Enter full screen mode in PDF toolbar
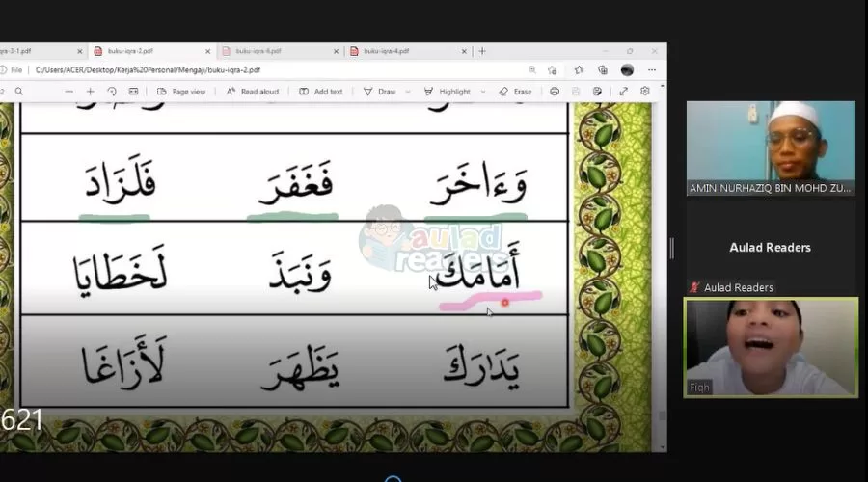This screenshot has height=482, width=868. (x=623, y=92)
